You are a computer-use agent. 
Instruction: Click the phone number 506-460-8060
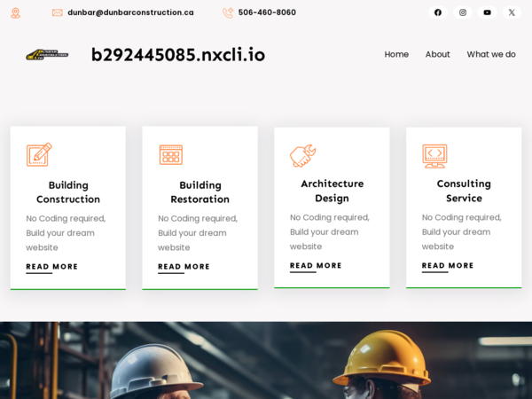click(267, 12)
